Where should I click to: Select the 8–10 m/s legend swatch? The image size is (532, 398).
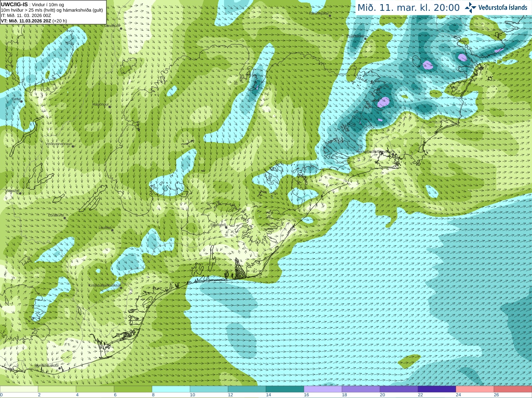(x=171, y=389)
